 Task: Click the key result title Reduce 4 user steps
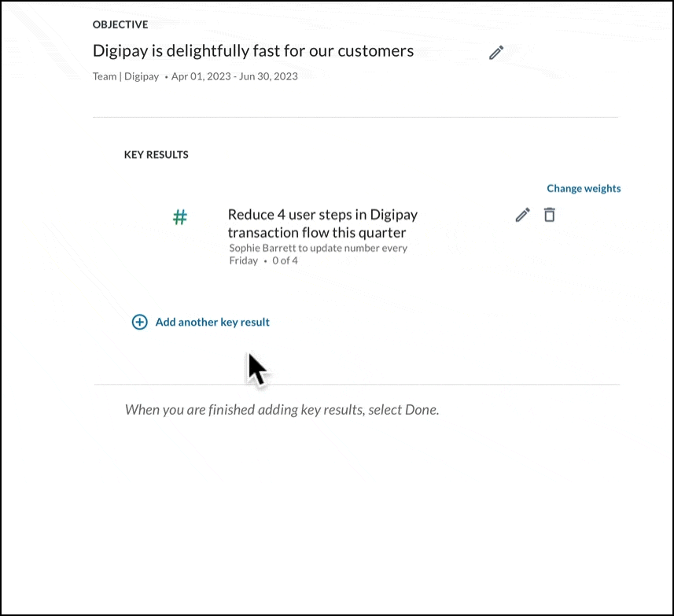coord(322,223)
